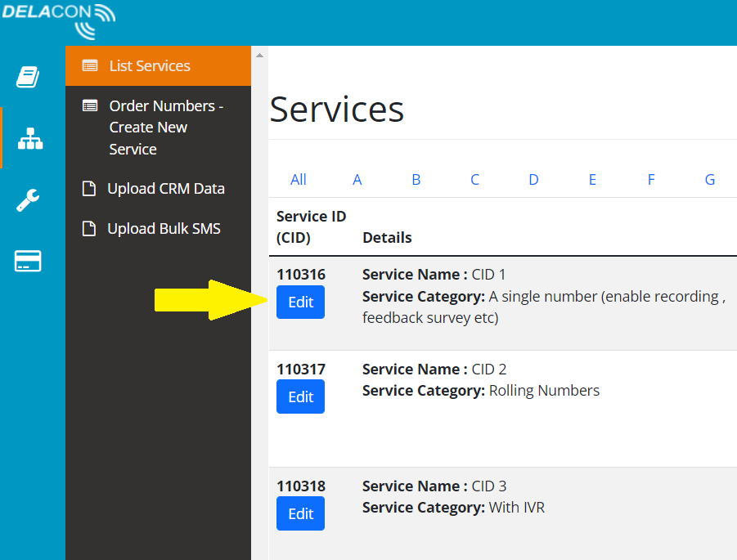Edit service 110317

300,397
